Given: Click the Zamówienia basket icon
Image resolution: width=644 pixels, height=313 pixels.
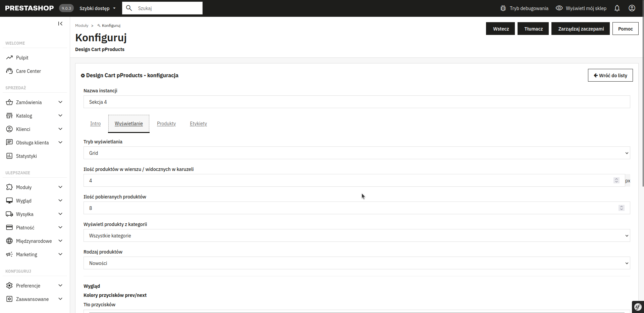Looking at the screenshot, I should pos(9,102).
